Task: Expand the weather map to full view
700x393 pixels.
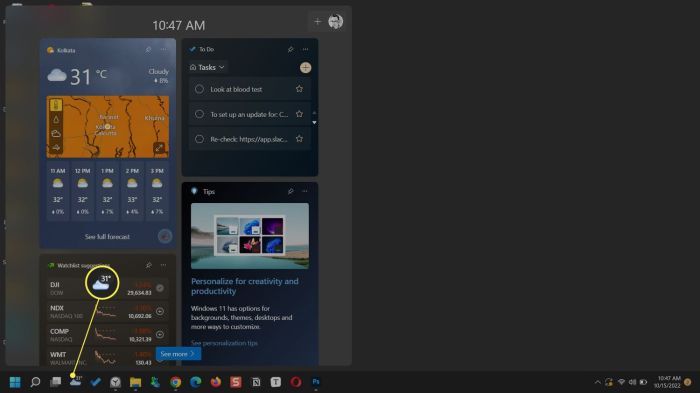Action: (x=159, y=148)
